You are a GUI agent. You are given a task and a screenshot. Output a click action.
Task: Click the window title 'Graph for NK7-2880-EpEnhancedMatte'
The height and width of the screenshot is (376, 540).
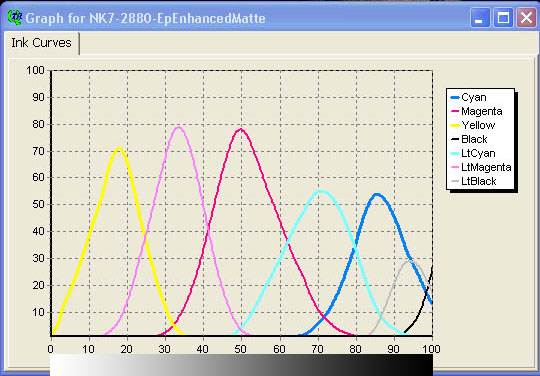click(x=145, y=18)
